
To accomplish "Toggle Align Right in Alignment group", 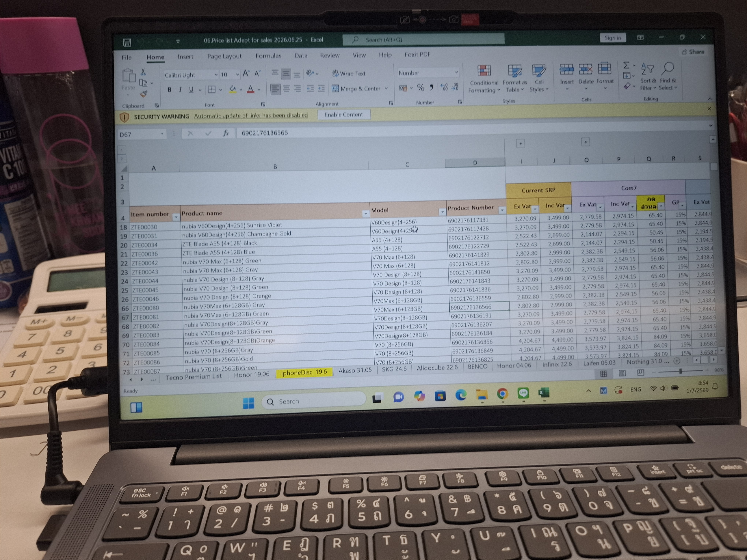I will 298,89.
